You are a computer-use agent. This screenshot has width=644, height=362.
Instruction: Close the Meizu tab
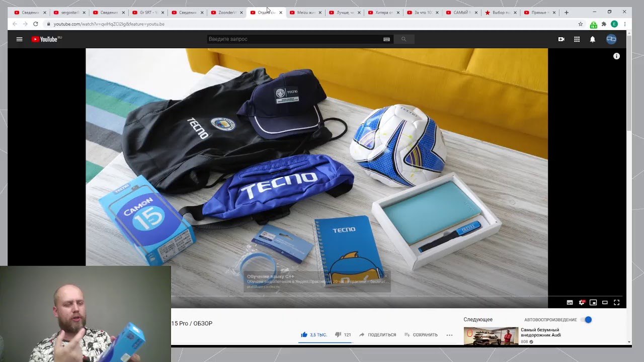click(x=320, y=13)
